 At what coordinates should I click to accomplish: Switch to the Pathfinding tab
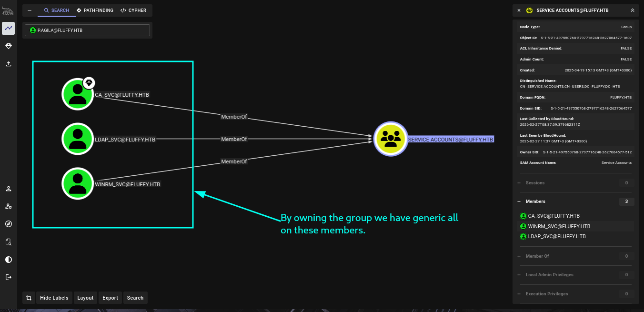tap(95, 10)
